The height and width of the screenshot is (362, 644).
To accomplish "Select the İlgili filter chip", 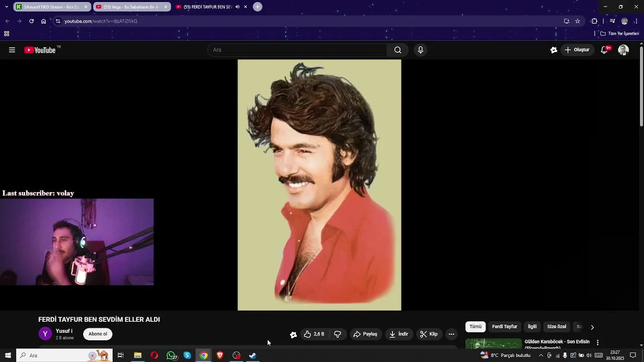I will tap(532, 327).
